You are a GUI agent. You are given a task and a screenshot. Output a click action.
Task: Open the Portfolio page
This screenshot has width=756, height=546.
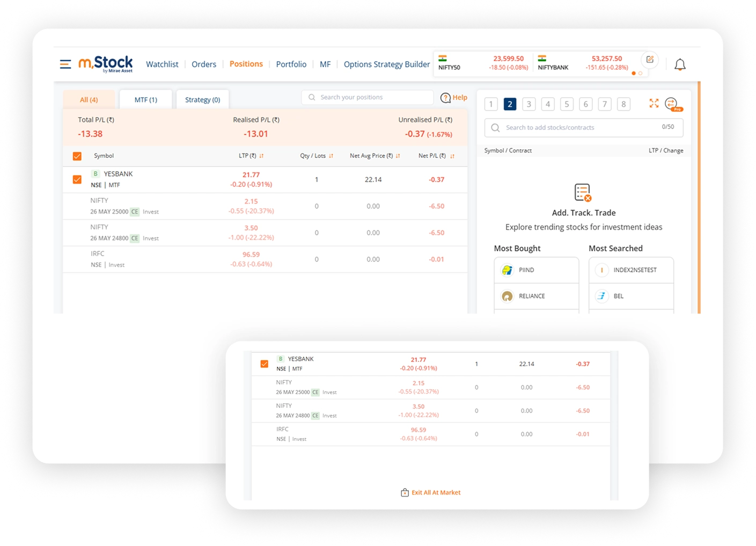[291, 64]
